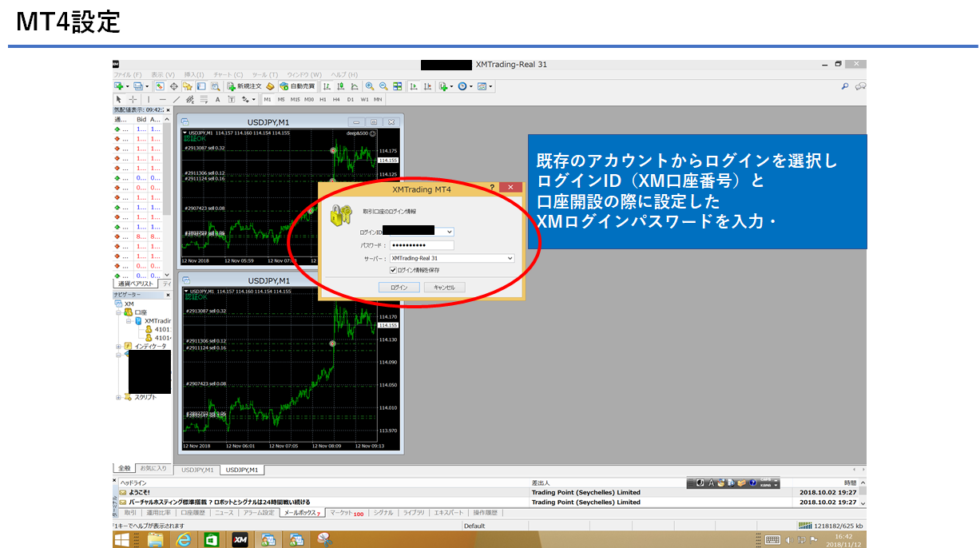
Task: Open the 挿入(I) menu
Action: pyautogui.click(x=194, y=74)
